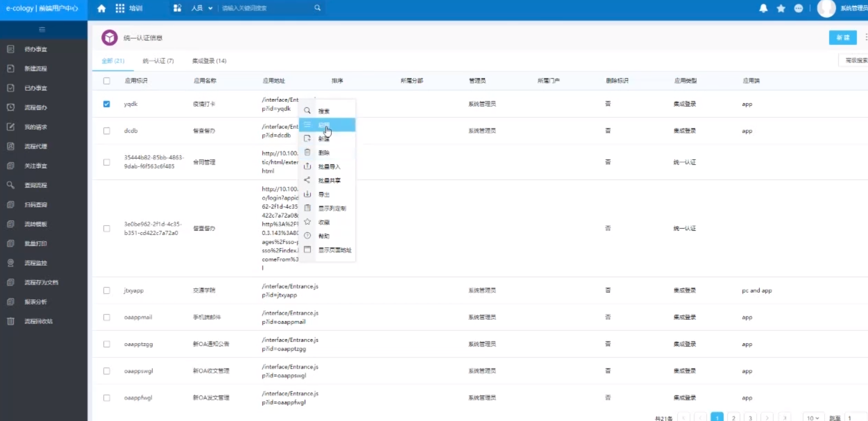868x421 pixels.
Task: Go to page 2
Action: (733, 418)
